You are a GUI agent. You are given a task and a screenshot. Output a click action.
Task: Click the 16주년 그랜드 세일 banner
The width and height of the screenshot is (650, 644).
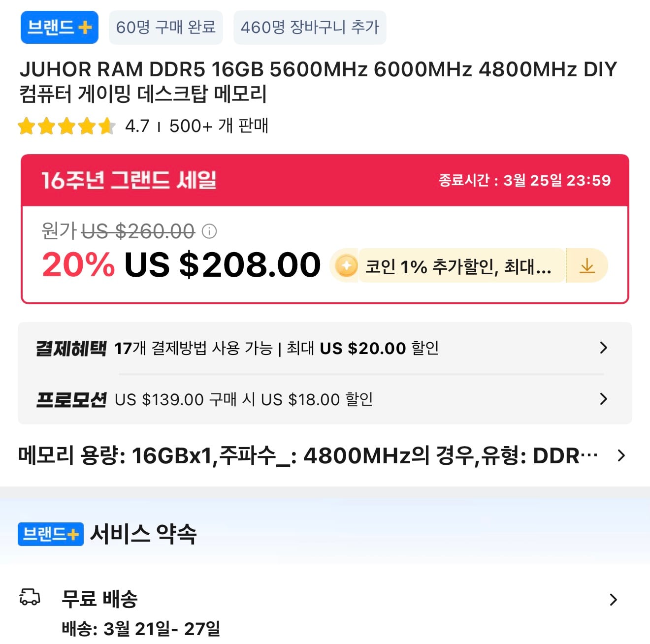coord(129,180)
